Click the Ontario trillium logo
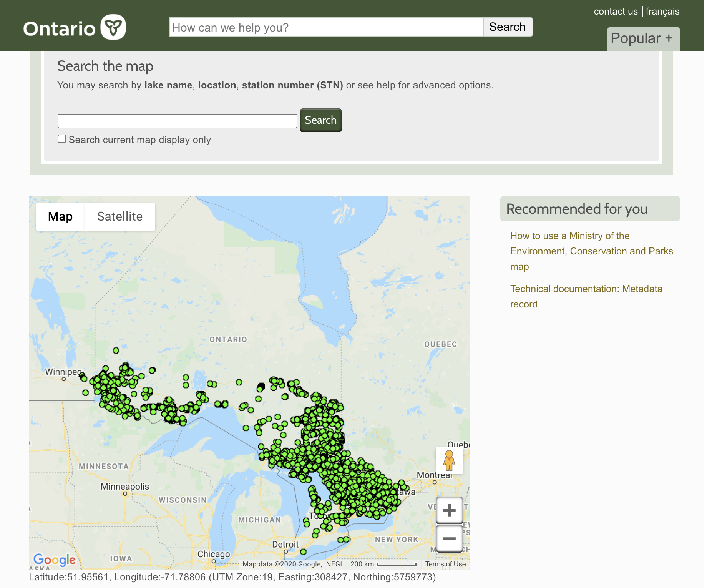707x588 pixels. (x=113, y=27)
